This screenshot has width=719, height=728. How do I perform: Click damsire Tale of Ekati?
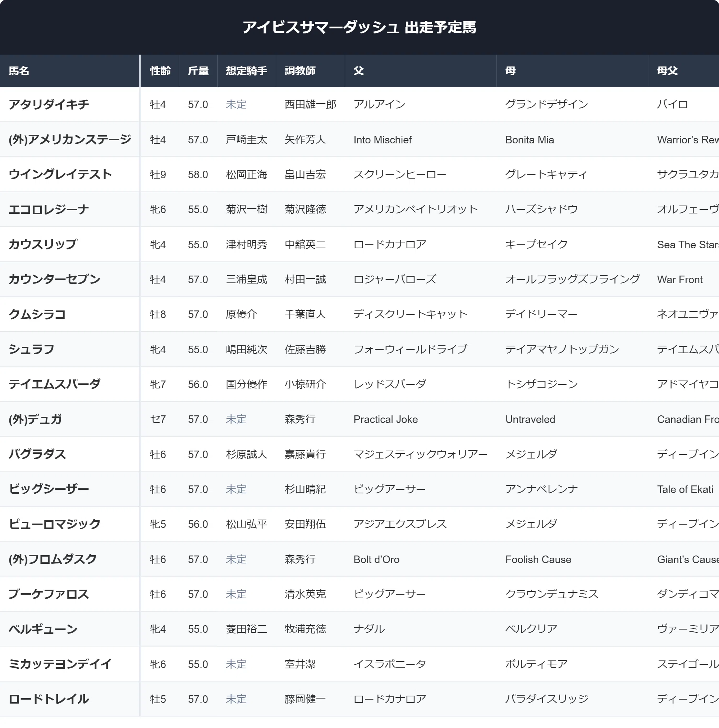pyautogui.click(x=686, y=489)
